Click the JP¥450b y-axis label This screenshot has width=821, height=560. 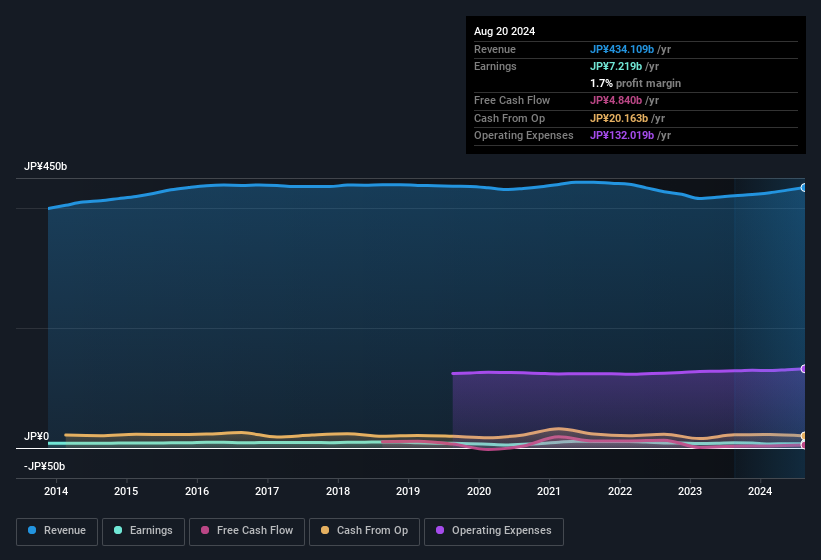[x=46, y=166]
